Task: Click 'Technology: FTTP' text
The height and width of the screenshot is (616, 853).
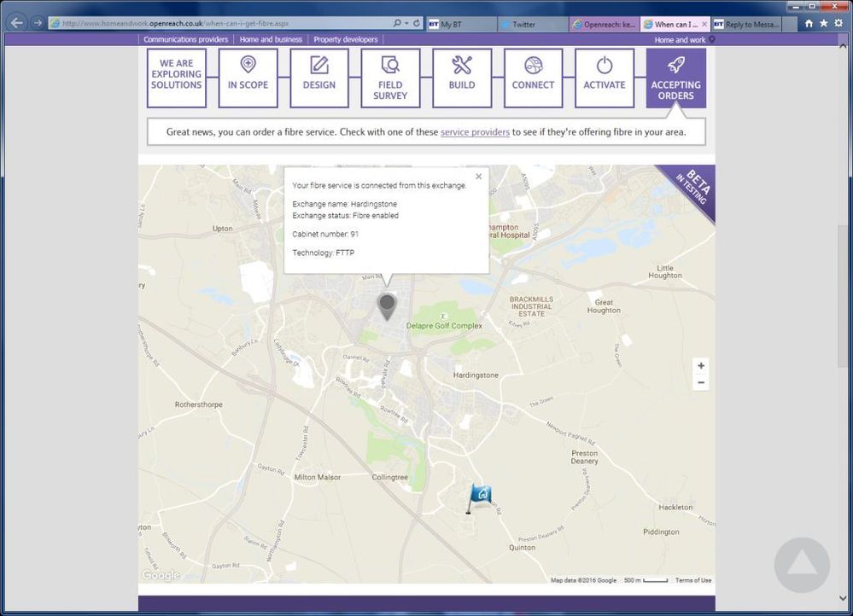Action: (x=323, y=253)
